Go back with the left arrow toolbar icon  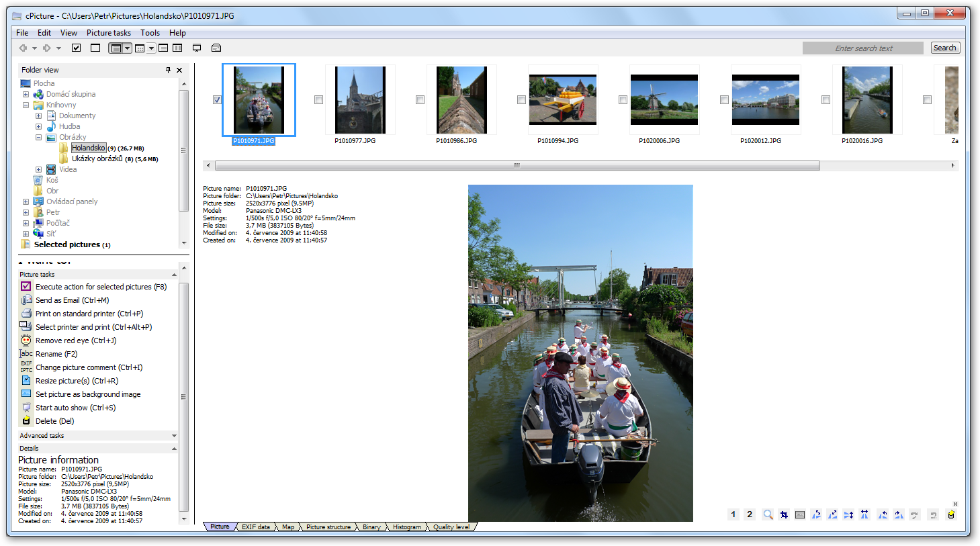tap(23, 48)
